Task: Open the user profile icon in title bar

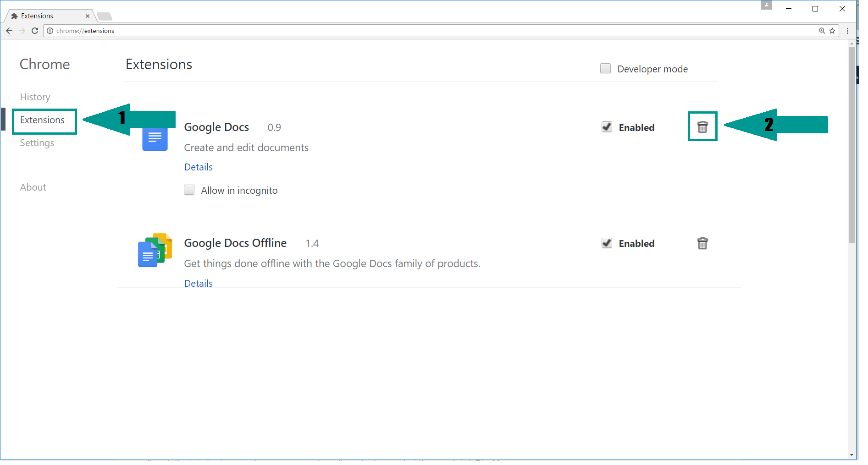Action: pos(766,5)
